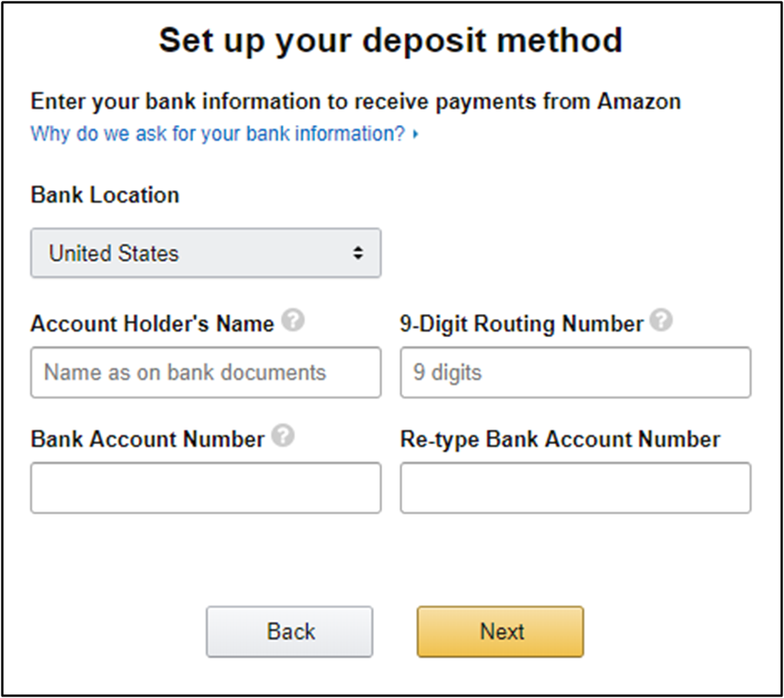Open the United States bank location dropdown
784x698 pixels.
pyautogui.click(x=205, y=253)
